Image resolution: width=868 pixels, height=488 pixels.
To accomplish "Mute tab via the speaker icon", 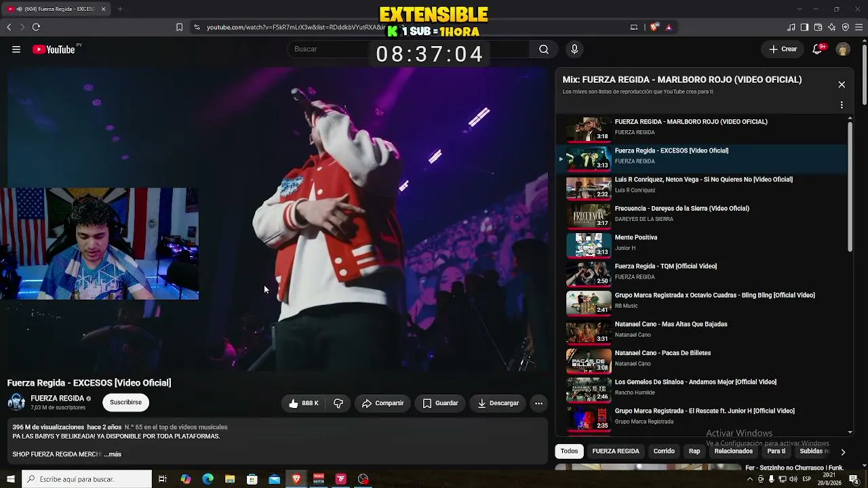I will [x=19, y=9].
